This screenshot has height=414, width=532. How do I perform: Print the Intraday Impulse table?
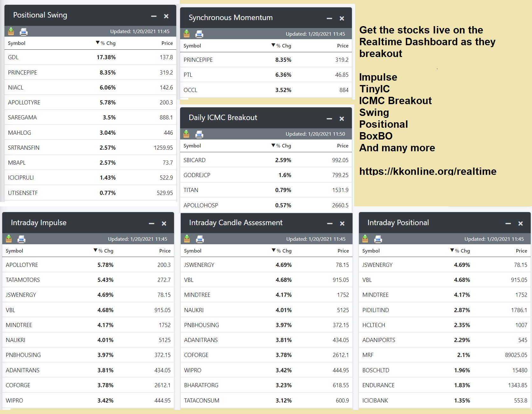coord(21,239)
